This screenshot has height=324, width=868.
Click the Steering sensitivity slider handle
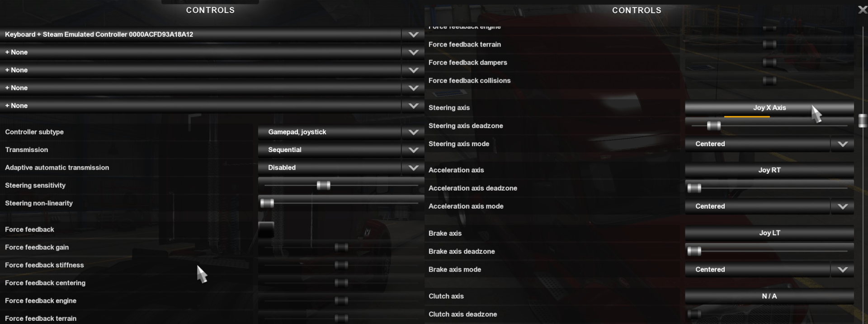point(324,186)
